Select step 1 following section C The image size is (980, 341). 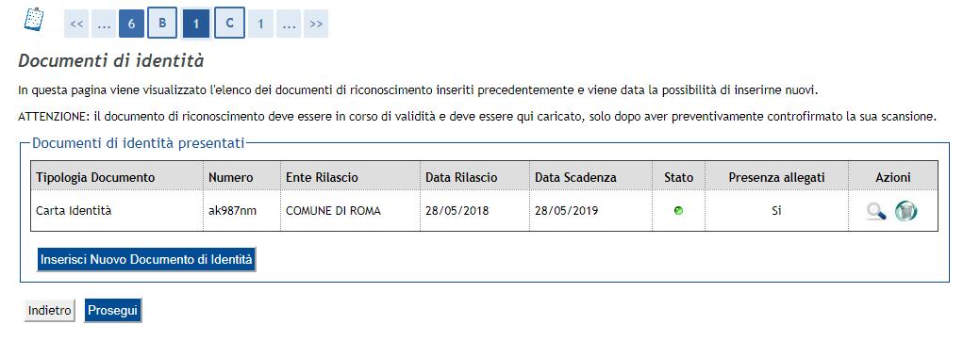(x=260, y=24)
